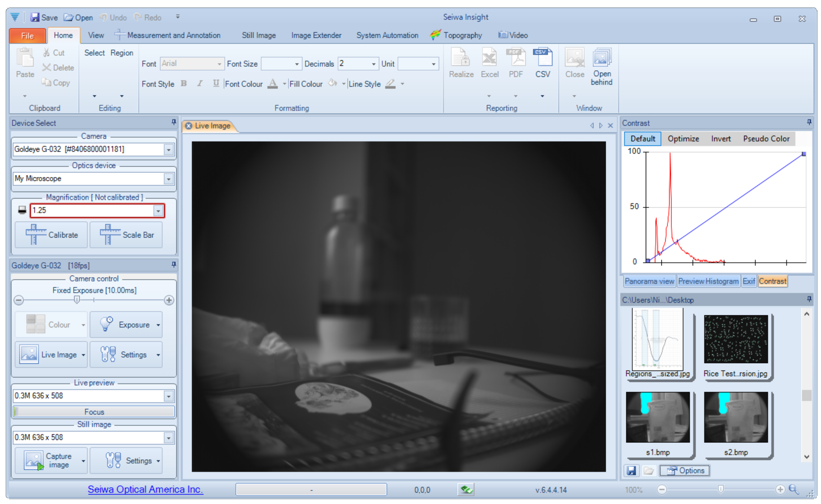Click exposure decrease minus button
The width and height of the screenshot is (821, 504).
point(19,300)
